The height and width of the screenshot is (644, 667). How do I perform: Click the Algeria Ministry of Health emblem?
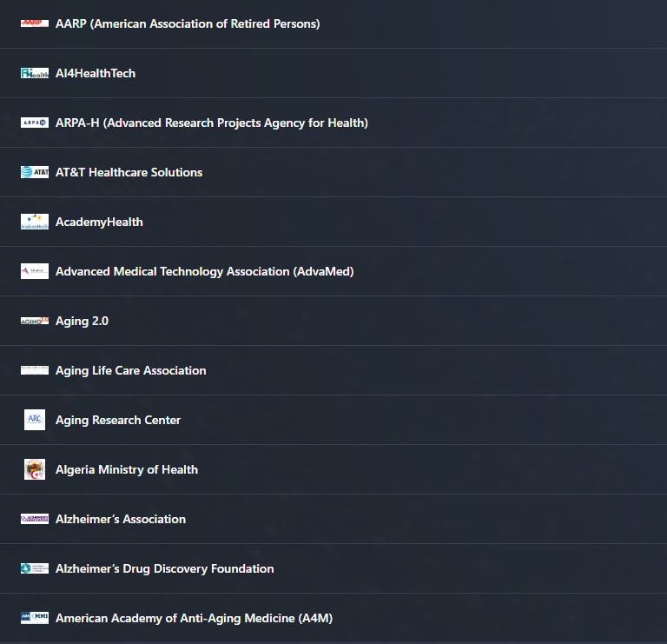tap(35, 469)
